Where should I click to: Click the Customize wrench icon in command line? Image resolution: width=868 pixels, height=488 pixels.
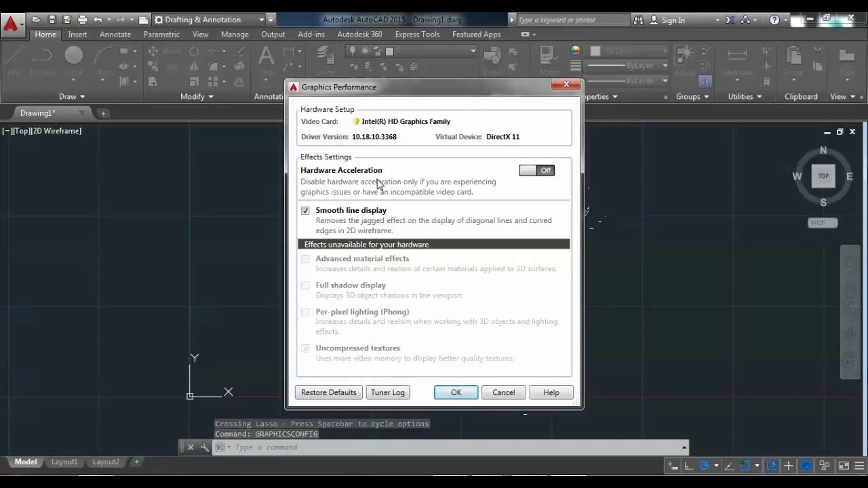(204, 447)
